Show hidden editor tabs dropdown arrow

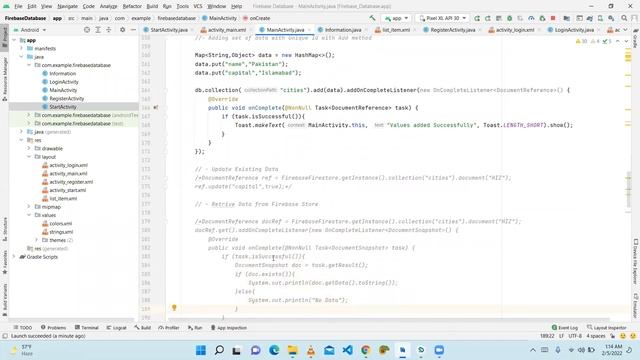(x=625, y=30)
